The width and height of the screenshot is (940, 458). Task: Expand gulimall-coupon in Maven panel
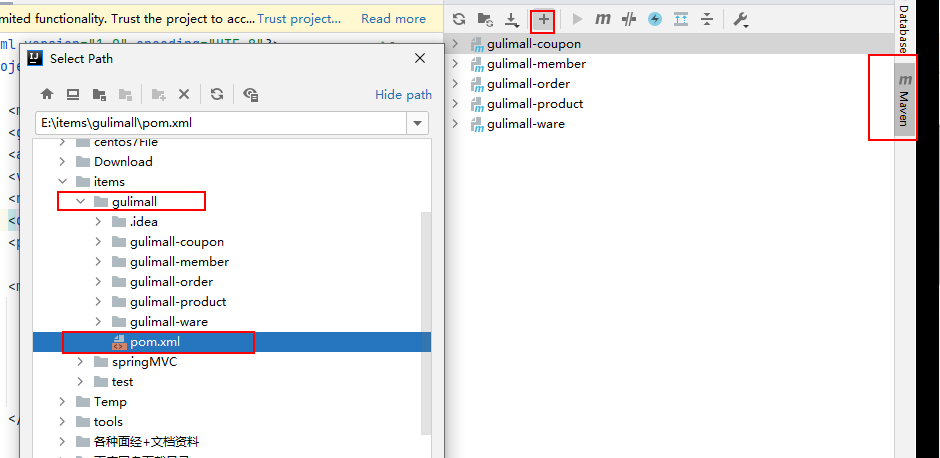point(455,44)
